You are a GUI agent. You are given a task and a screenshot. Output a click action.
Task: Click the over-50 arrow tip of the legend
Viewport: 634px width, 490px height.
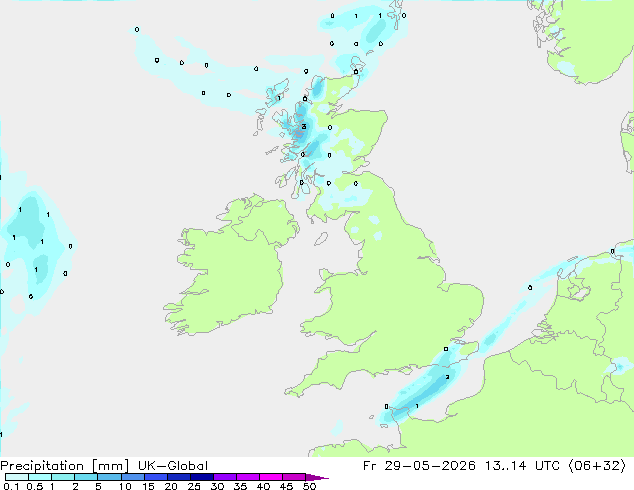(x=317, y=477)
